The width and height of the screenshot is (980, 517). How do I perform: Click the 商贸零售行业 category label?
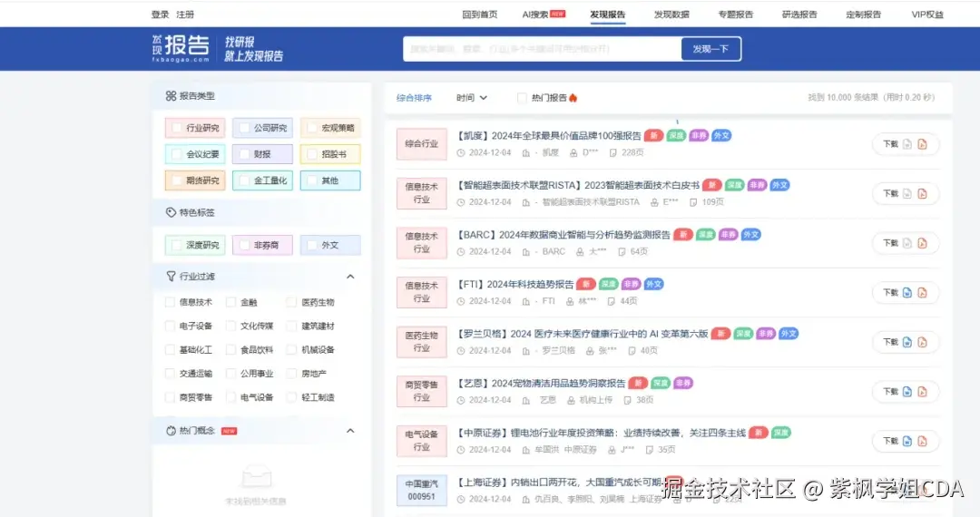pyautogui.click(x=421, y=391)
